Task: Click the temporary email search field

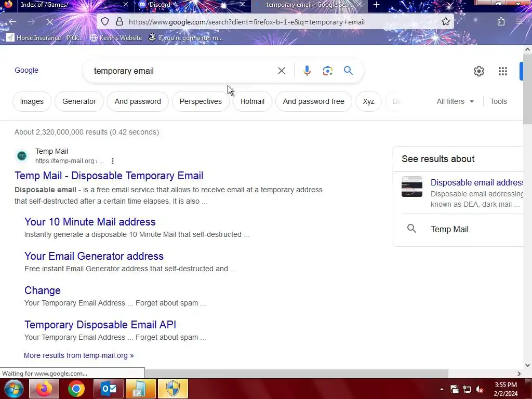Action: tap(183, 71)
